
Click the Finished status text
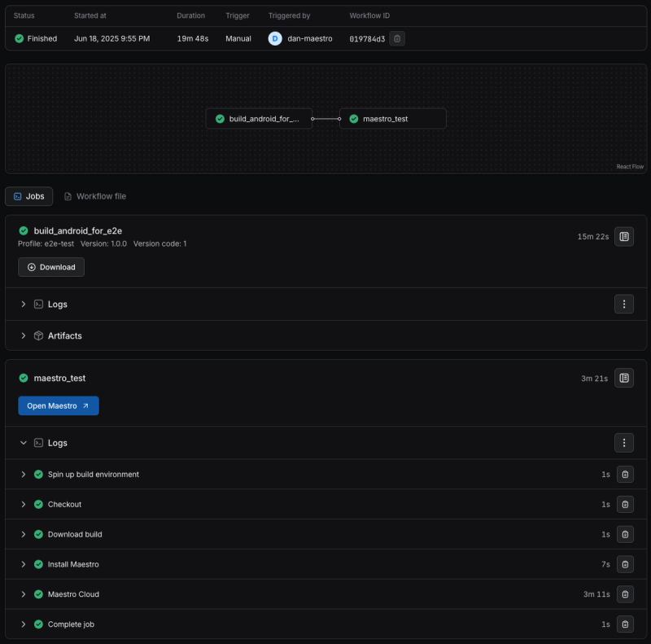pos(42,38)
